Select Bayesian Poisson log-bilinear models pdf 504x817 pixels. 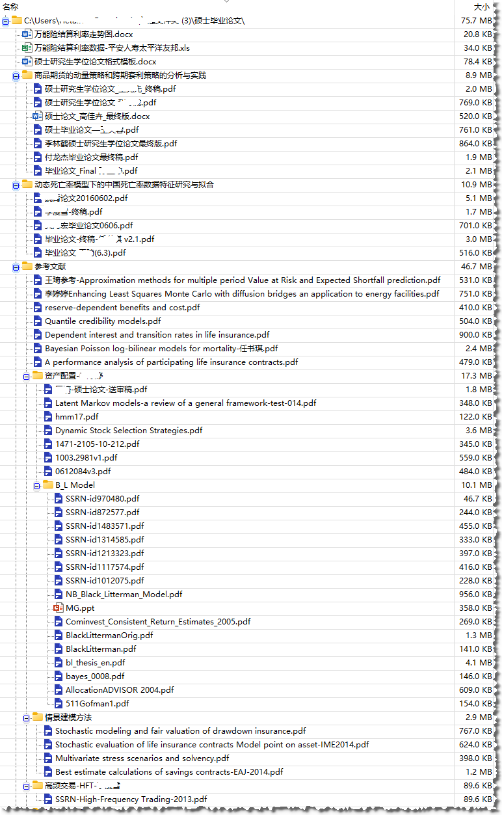tap(161, 348)
